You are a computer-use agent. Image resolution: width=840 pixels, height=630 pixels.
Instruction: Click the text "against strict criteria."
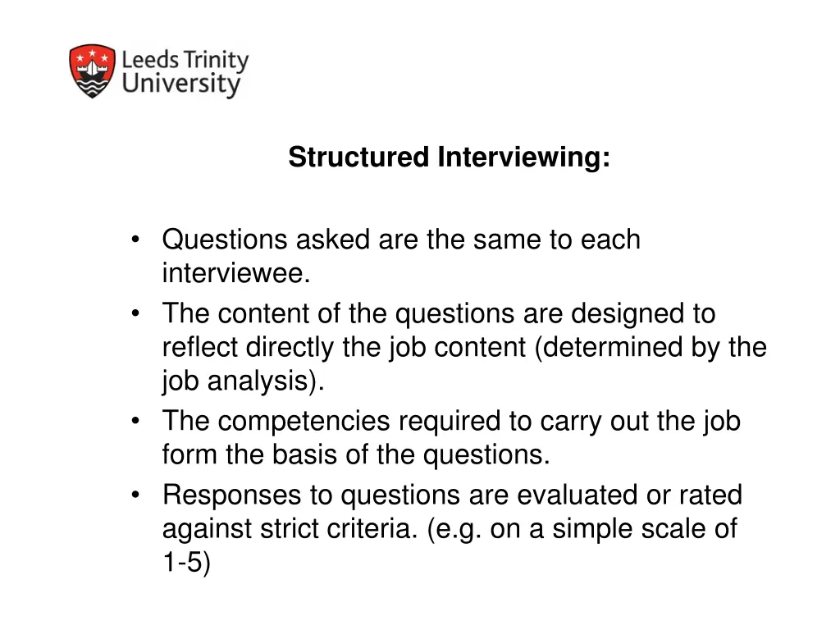click(290, 529)
